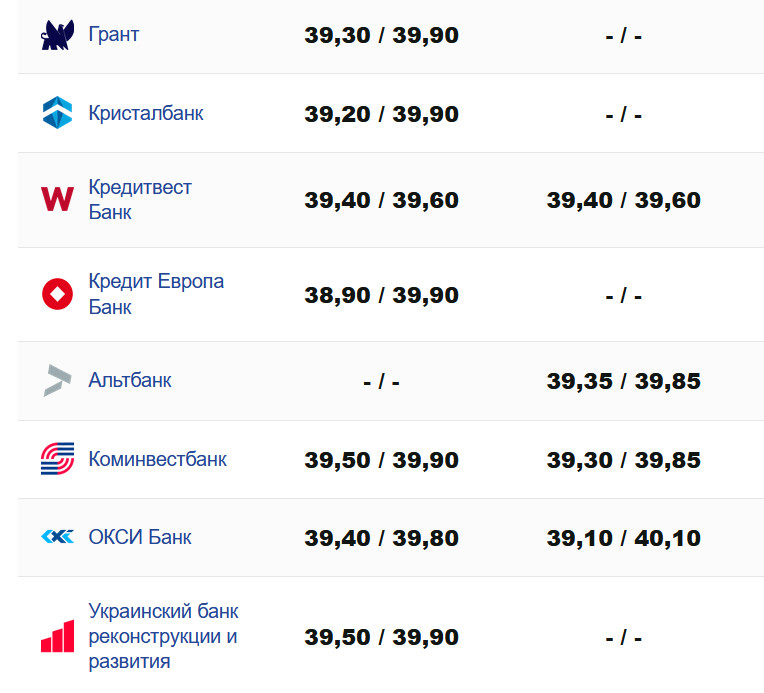Open the Грант bank link
The height and width of the screenshot is (693, 764).
[114, 35]
